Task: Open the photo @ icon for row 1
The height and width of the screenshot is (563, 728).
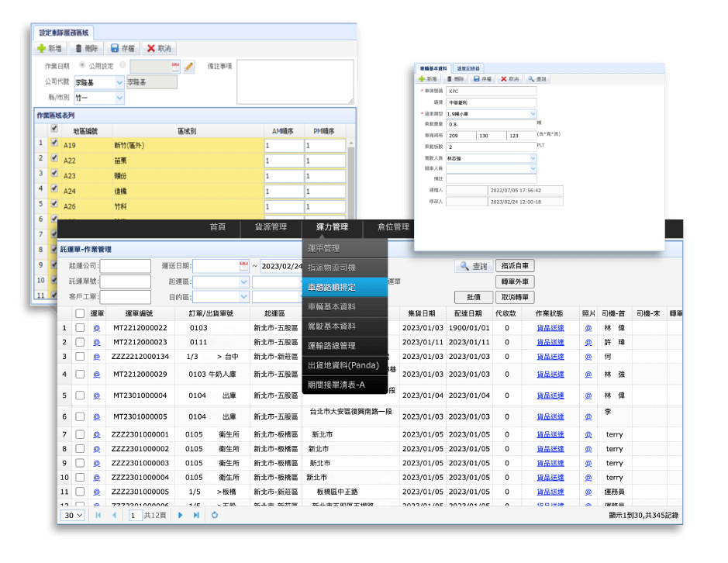Action: tap(588, 328)
